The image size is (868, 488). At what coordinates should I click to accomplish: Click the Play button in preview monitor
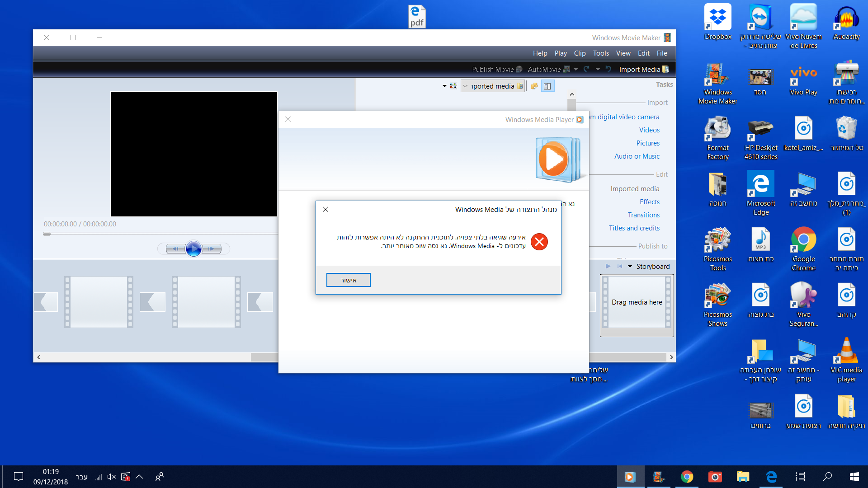(x=193, y=249)
